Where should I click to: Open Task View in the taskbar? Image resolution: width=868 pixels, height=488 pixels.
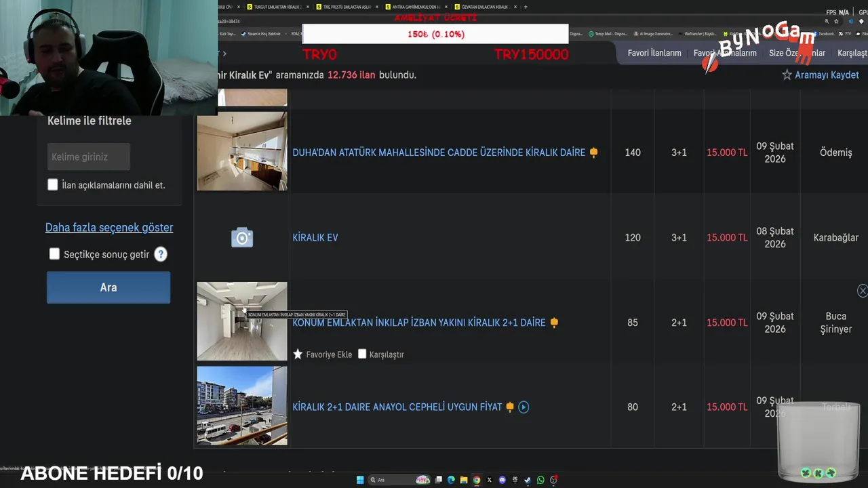coord(439,480)
